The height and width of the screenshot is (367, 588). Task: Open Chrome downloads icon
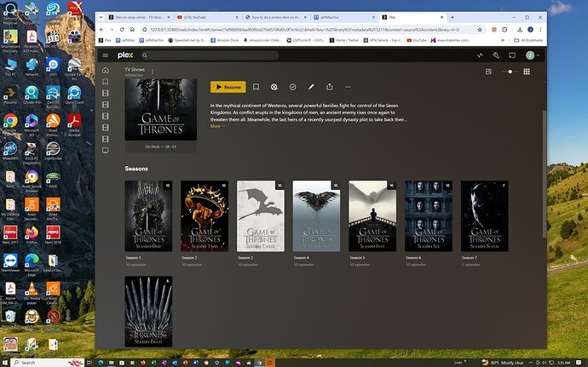coord(520,30)
